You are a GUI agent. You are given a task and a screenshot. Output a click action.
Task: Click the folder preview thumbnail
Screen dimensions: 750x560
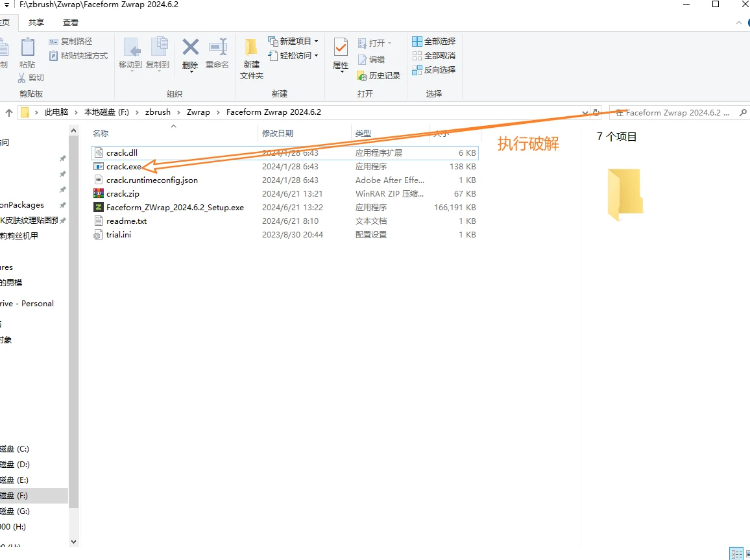pos(625,195)
